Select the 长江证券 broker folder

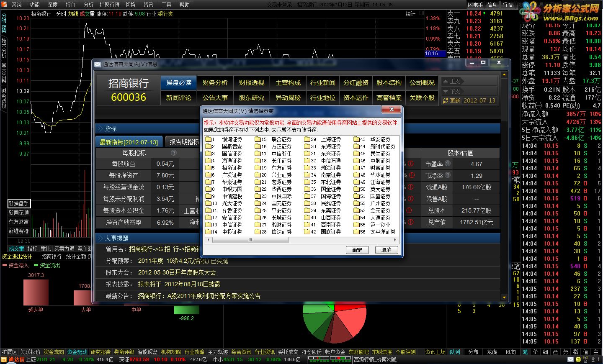(x=273, y=161)
